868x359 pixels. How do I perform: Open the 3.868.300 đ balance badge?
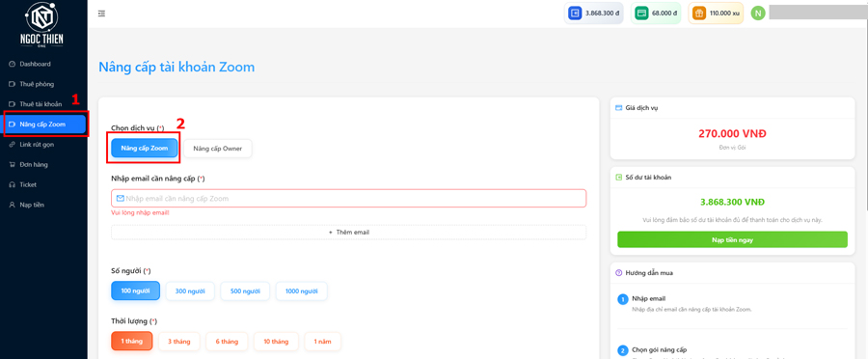[x=593, y=14]
